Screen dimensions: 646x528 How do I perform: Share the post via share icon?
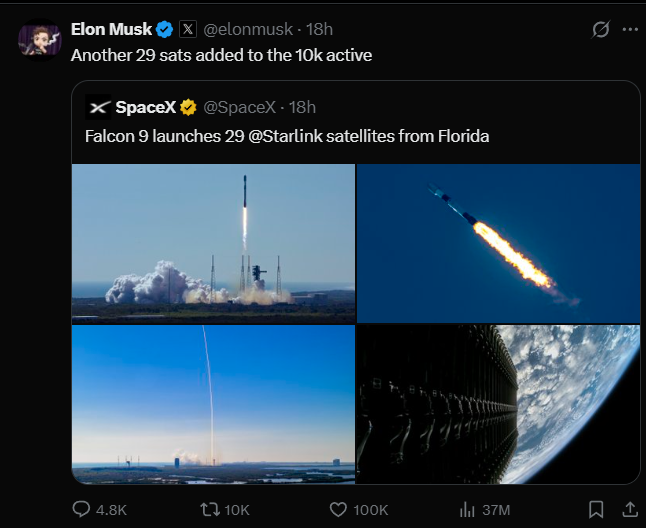pos(629,509)
